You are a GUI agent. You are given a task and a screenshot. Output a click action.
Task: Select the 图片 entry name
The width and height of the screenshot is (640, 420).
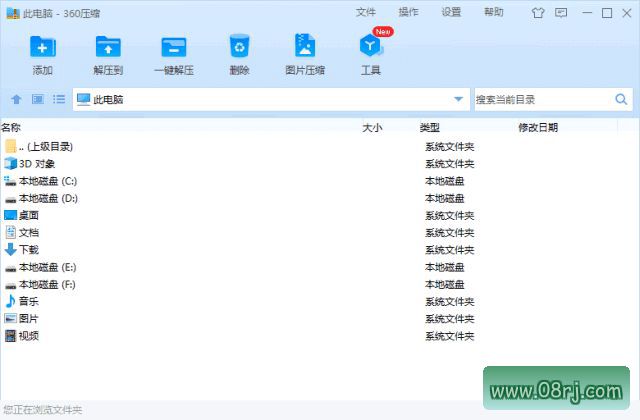(x=29, y=319)
